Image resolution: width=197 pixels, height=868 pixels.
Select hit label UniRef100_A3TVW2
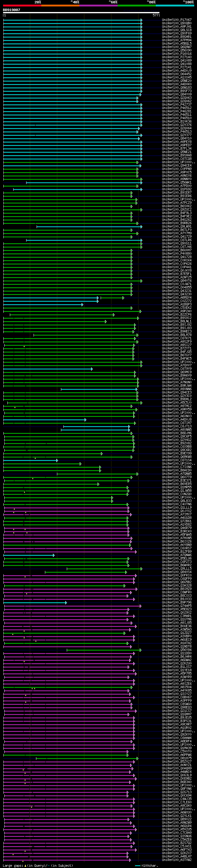177,860
